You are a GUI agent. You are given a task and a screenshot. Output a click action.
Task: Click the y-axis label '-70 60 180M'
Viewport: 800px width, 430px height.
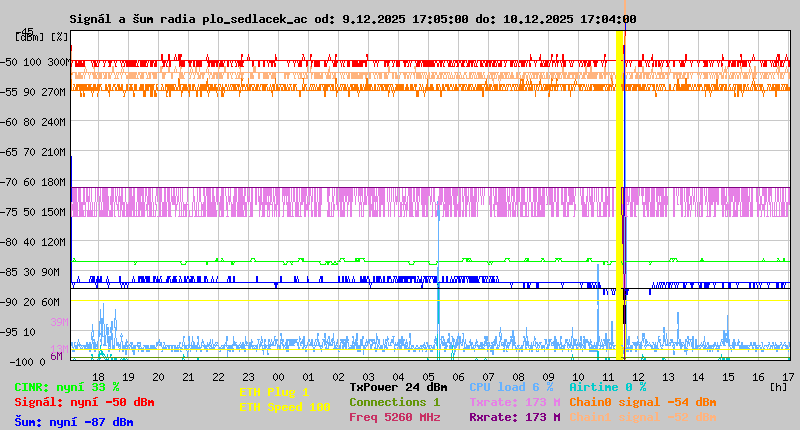pos(33,182)
